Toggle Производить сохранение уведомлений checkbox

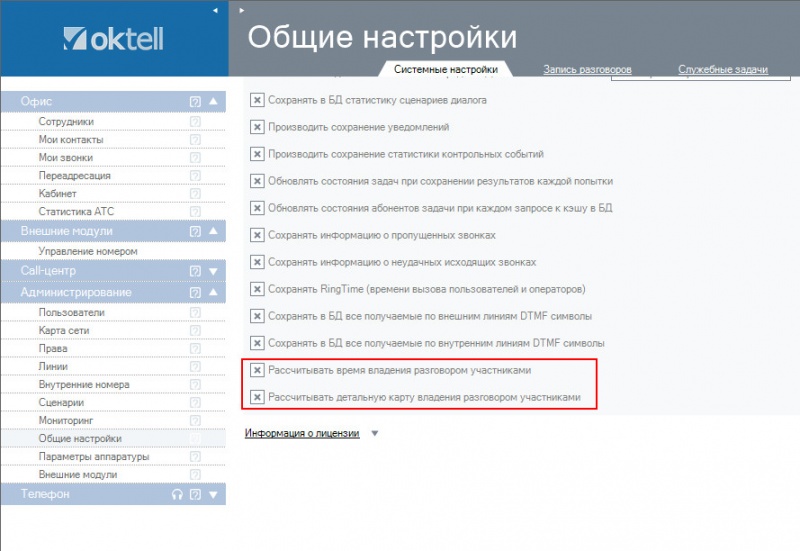(x=257, y=127)
